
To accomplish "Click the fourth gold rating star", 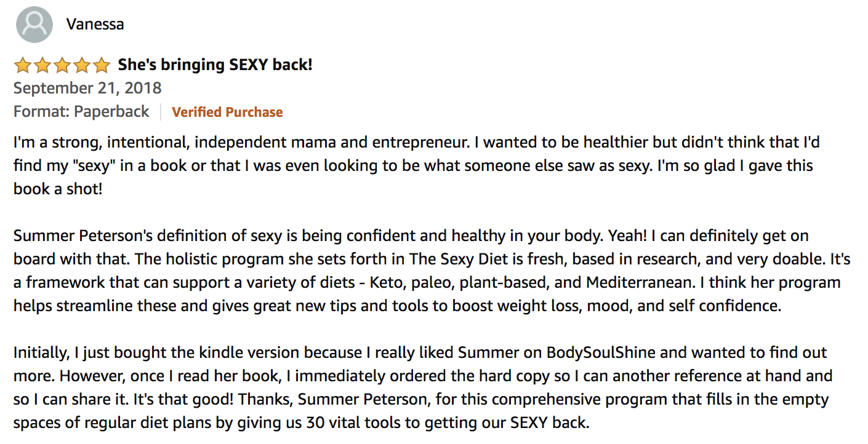I will pyautogui.click(x=81, y=65).
